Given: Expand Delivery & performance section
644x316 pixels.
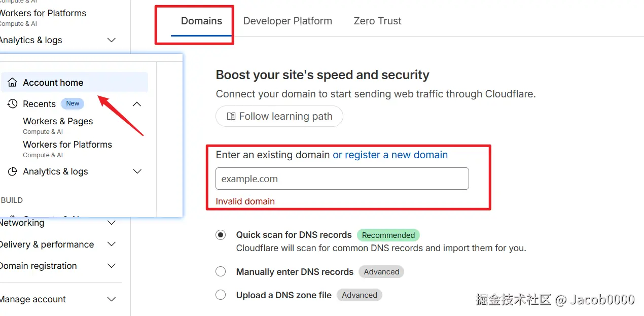Looking at the screenshot, I should click(112, 244).
